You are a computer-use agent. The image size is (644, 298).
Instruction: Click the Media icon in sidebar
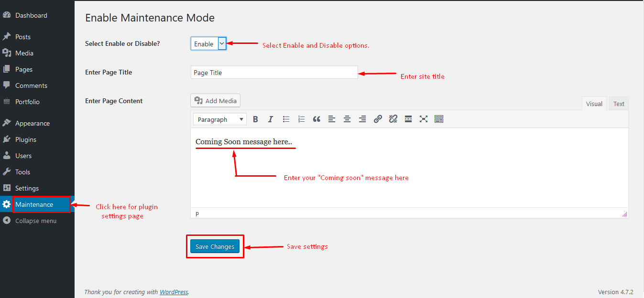(x=7, y=53)
